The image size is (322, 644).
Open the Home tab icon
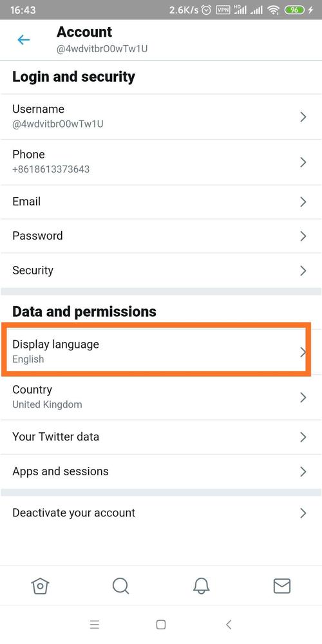tap(40, 586)
